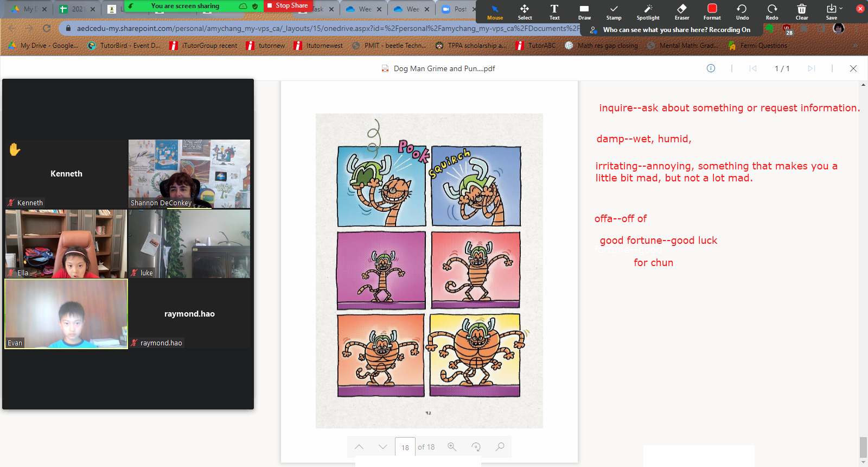The image size is (868, 467).
Task: Open Math res gap closing bookmark
Action: (x=602, y=46)
